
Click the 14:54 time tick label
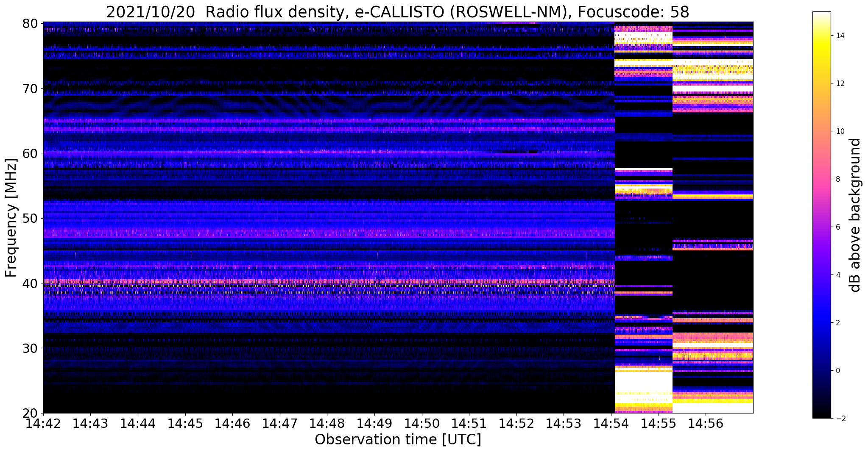(611, 423)
